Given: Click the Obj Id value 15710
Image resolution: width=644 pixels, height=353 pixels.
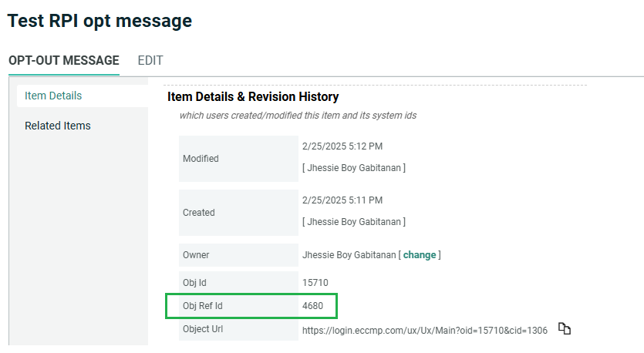Looking at the screenshot, I should [x=315, y=283].
